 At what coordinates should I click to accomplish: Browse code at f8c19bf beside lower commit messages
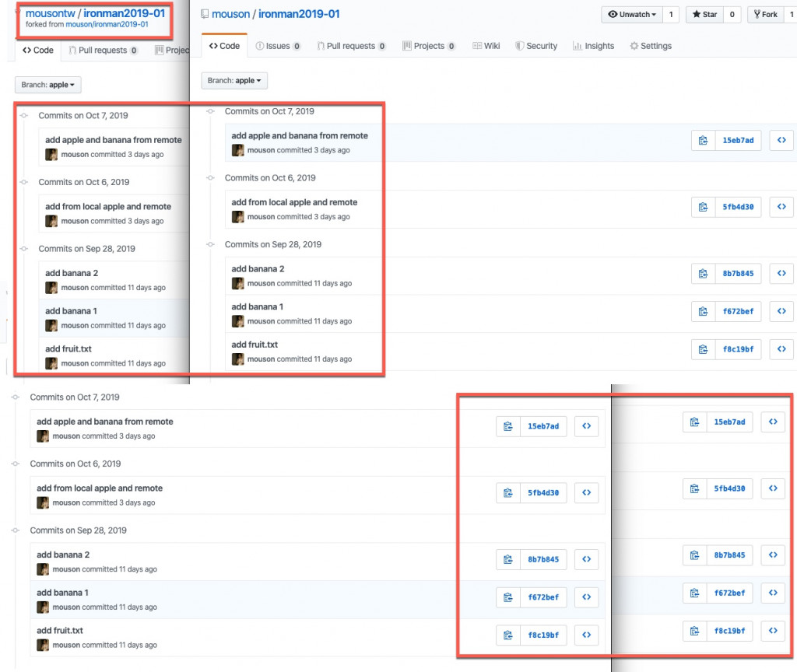(587, 635)
